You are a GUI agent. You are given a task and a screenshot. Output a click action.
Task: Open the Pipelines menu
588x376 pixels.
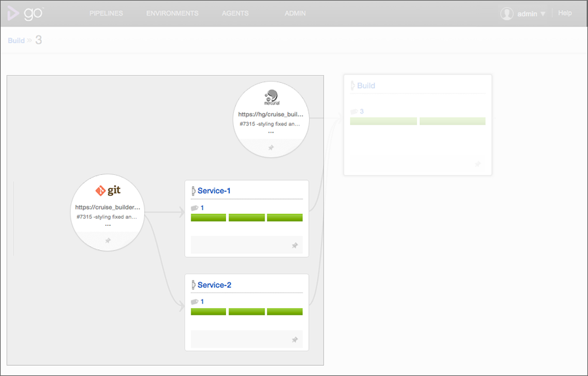click(106, 14)
